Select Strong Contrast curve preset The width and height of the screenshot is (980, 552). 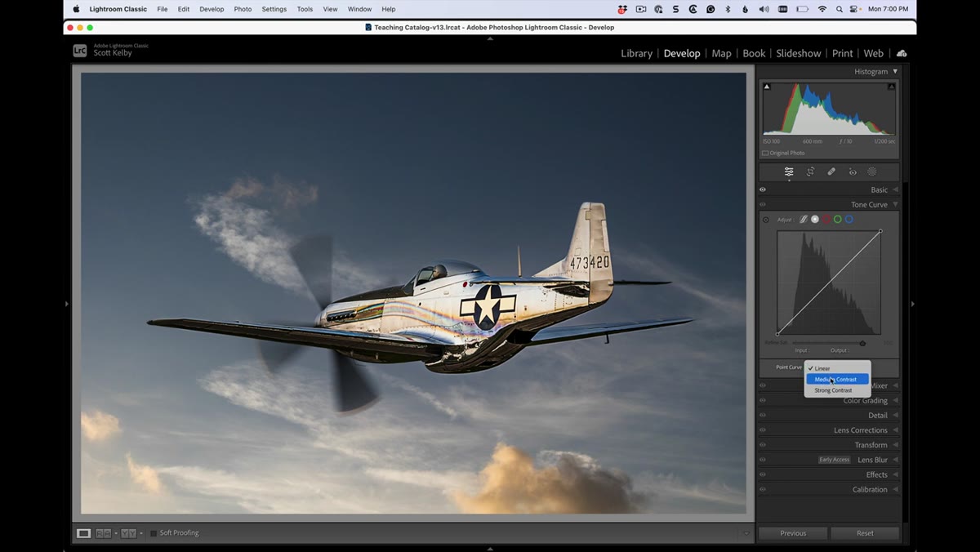(x=833, y=390)
